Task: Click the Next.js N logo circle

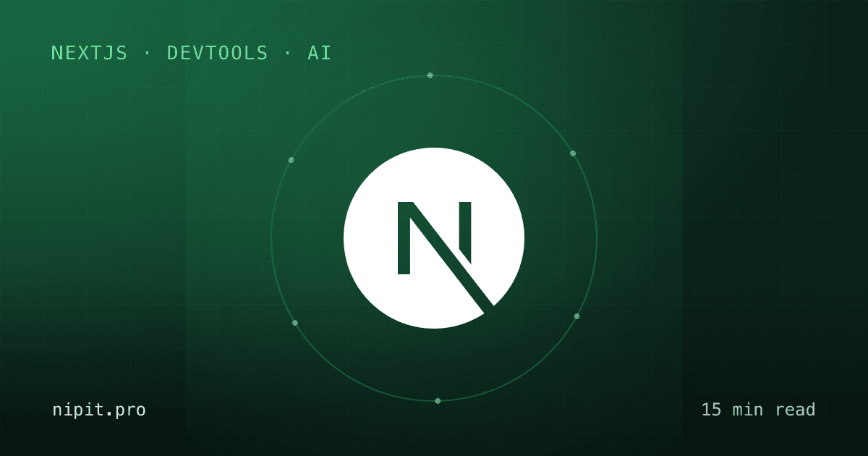Action: (x=434, y=238)
